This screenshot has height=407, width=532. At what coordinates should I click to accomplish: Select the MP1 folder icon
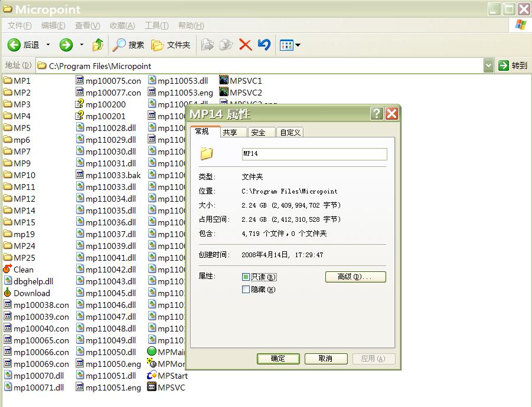point(8,81)
